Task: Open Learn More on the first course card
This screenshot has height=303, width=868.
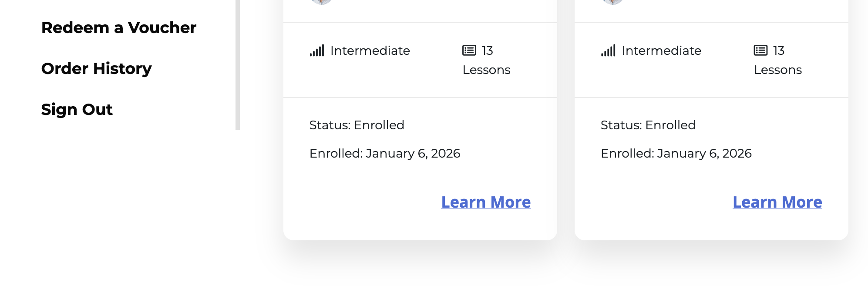Action: pos(486,202)
